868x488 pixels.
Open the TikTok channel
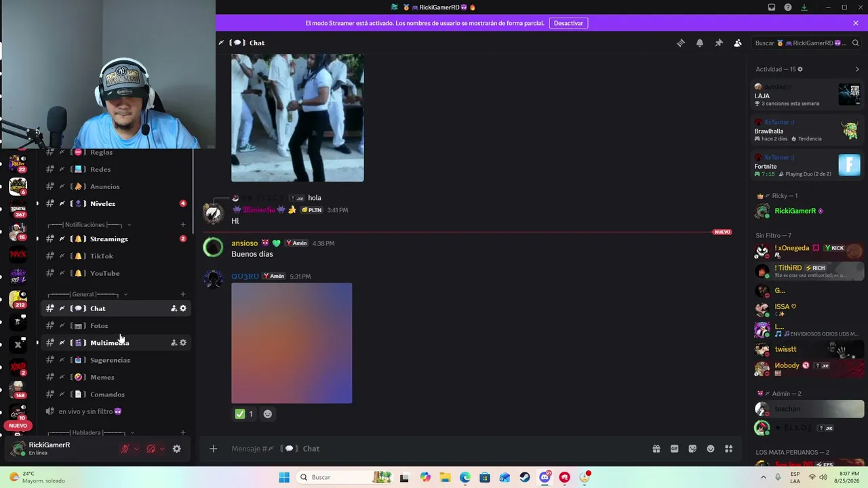pos(117,256)
